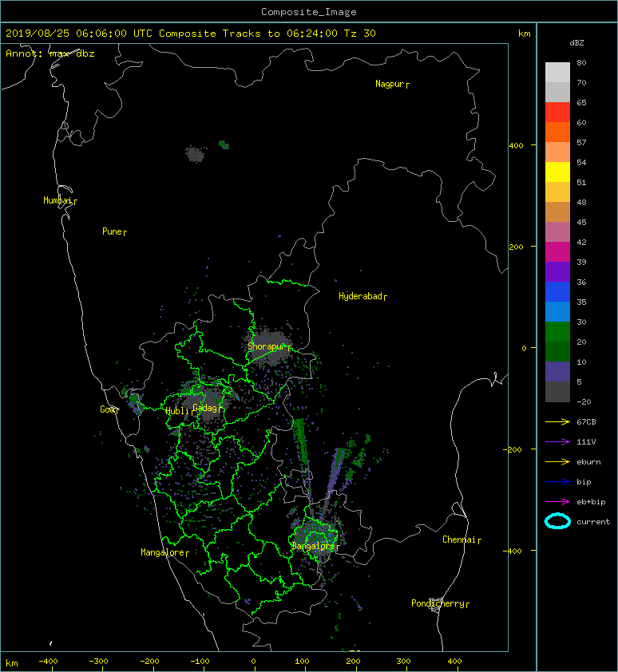Click the 80 dBZ light gray swatch
This screenshot has width=618, height=672.
coord(557,72)
